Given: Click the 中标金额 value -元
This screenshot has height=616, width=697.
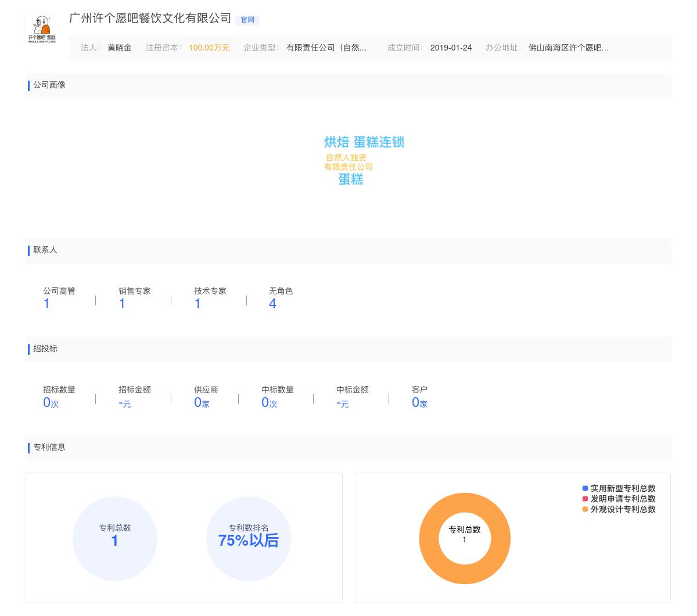Looking at the screenshot, I should pos(343,403).
